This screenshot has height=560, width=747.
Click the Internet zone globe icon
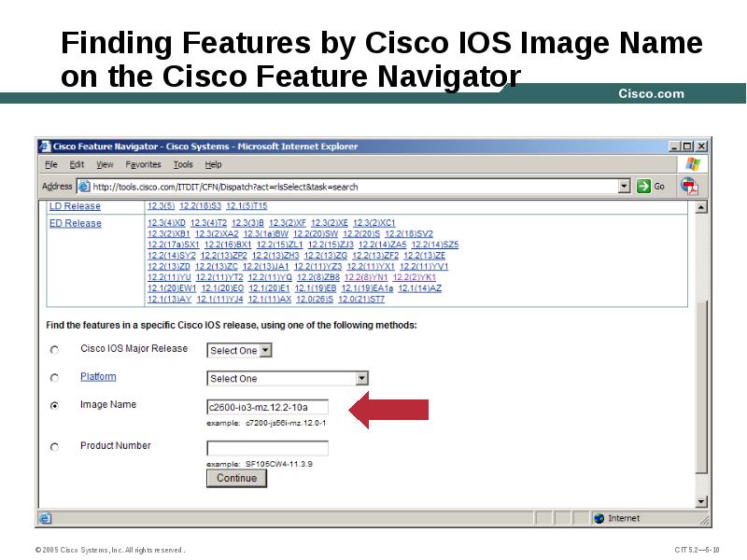coord(599,518)
